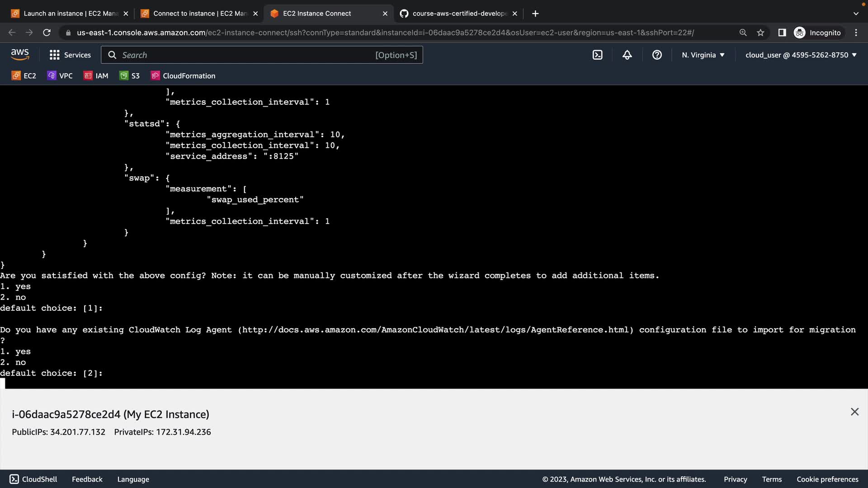Reload the browser page
This screenshot has height=488, width=868.
[47, 33]
